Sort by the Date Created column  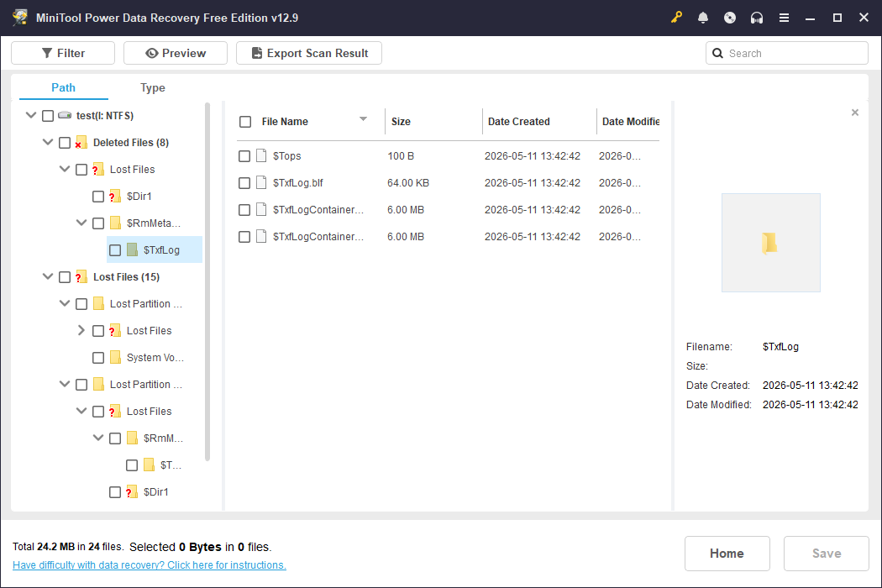(x=518, y=122)
